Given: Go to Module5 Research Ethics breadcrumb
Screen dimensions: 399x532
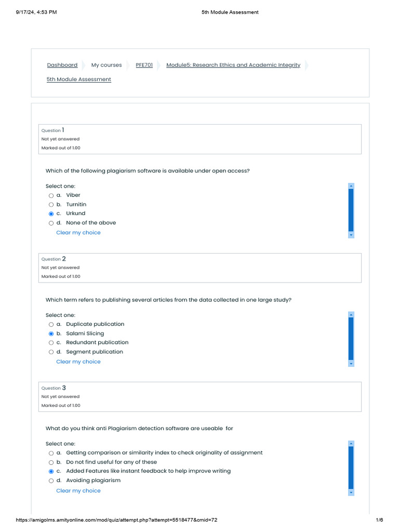Looking at the screenshot, I should pos(233,65).
